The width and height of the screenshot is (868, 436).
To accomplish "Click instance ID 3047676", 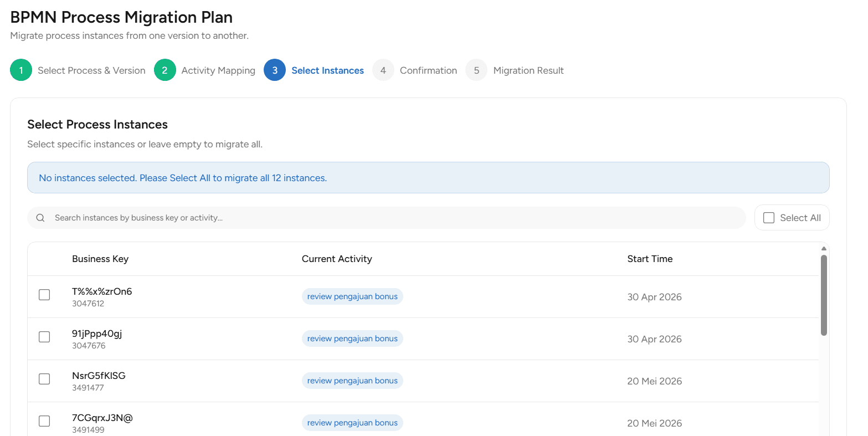I will tap(89, 346).
